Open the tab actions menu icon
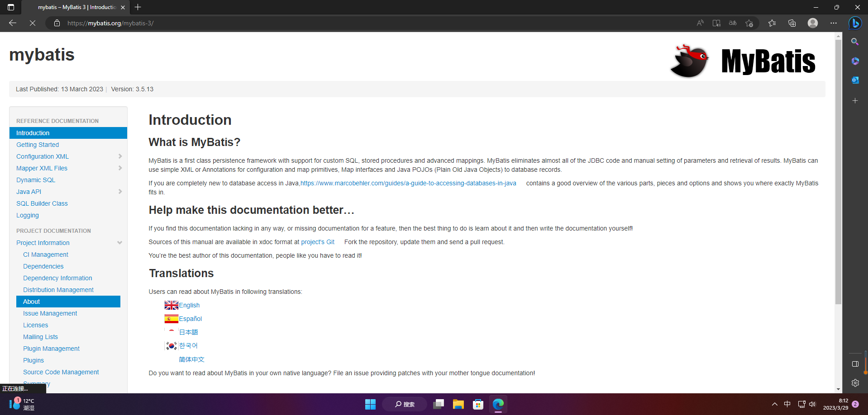Viewport: 868px width, 415px height. click(x=11, y=7)
